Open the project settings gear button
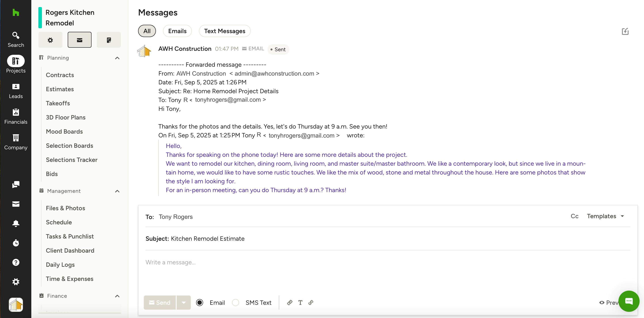Image resolution: width=644 pixels, height=318 pixels. point(50,40)
